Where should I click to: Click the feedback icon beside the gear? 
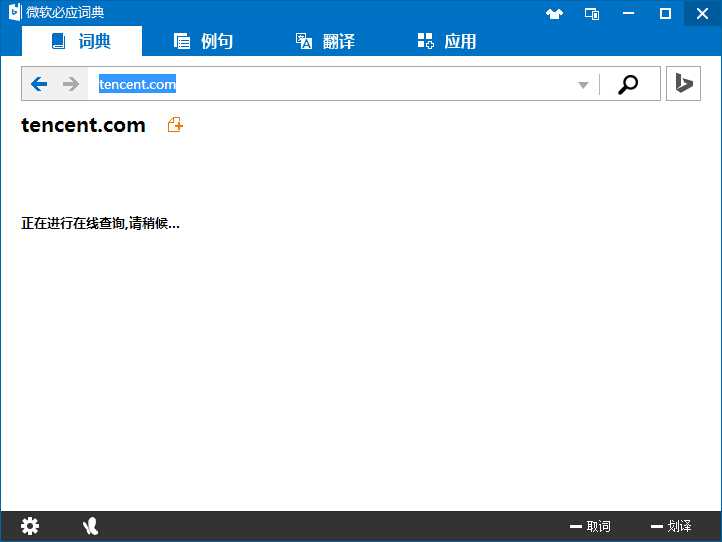click(90, 526)
